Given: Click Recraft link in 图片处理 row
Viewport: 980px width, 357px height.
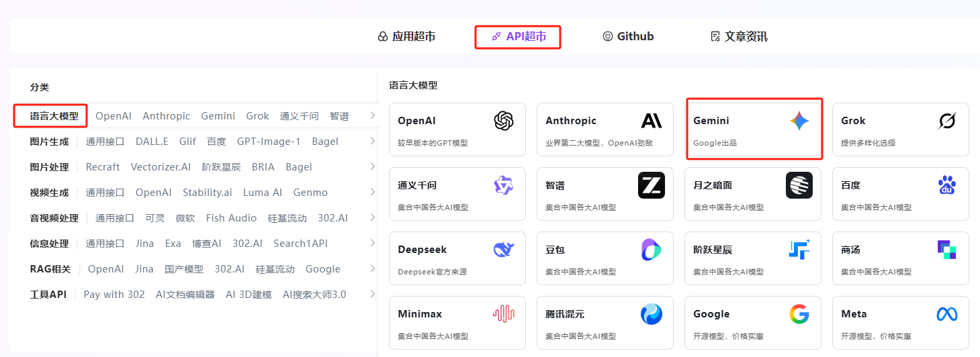Looking at the screenshot, I should click(x=103, y=167).
